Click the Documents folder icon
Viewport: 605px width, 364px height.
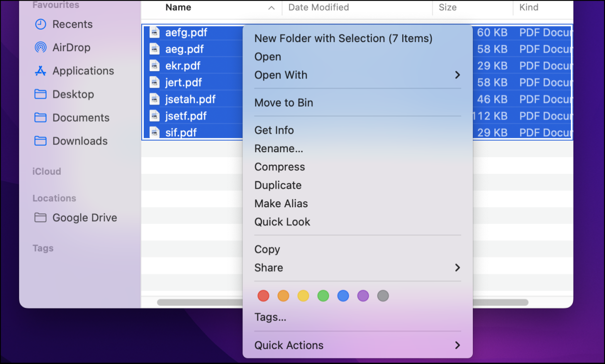41,118
